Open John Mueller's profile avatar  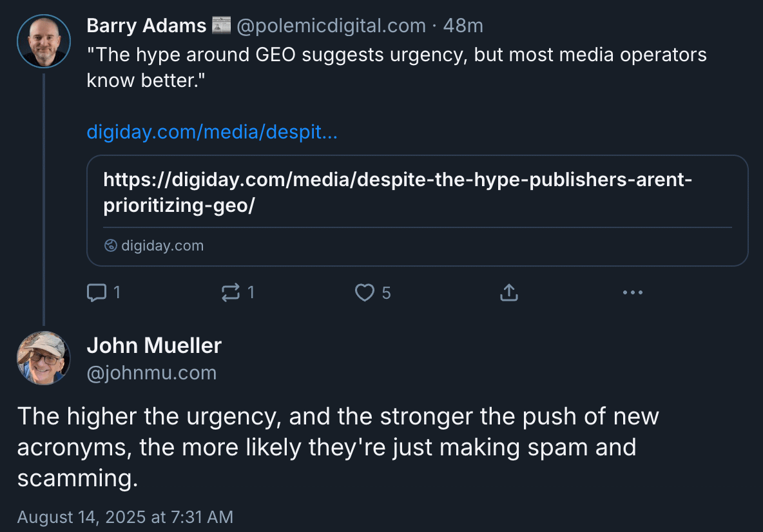(x=43, y=358)
